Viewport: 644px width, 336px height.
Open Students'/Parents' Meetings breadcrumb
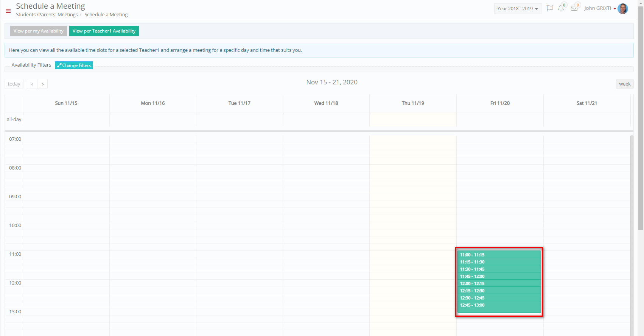[47, 15]
